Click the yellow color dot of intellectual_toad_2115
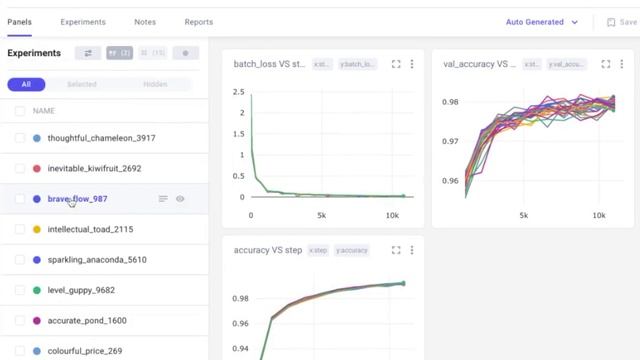Image resolution: width=640 pixels, height=360 pixels. point(37,229)
